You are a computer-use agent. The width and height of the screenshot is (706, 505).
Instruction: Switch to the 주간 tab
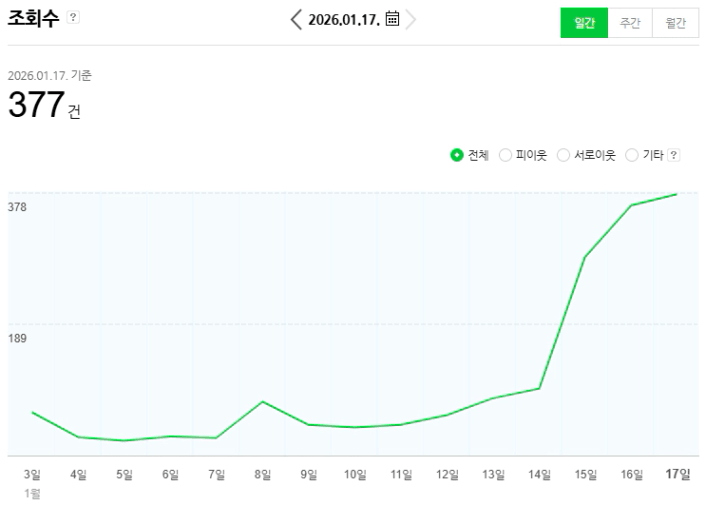click(630, 23)
